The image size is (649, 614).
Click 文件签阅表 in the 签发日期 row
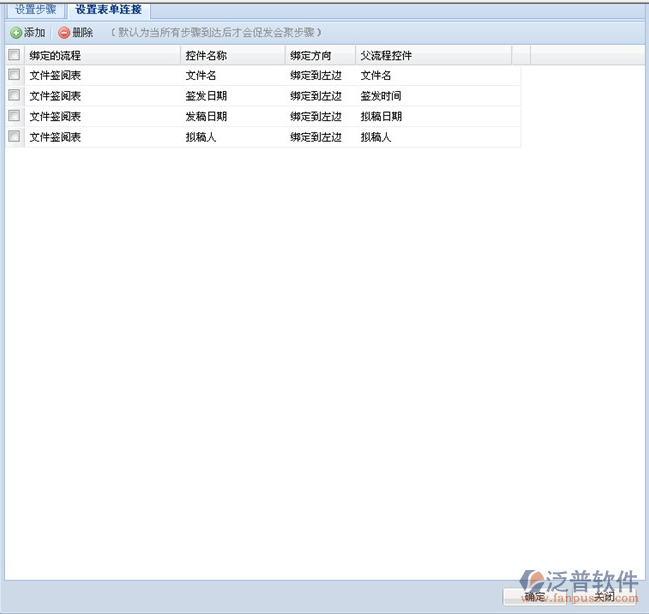[x=55, y=96]
